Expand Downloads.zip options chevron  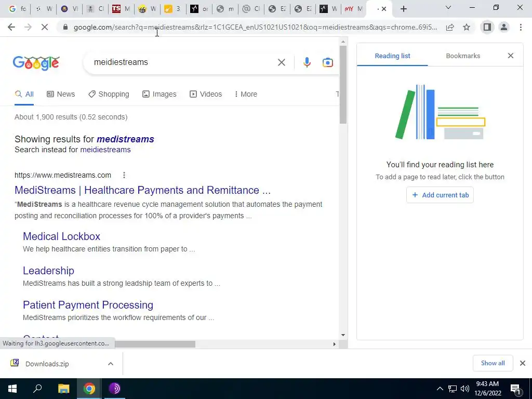[x=111, y=364]
